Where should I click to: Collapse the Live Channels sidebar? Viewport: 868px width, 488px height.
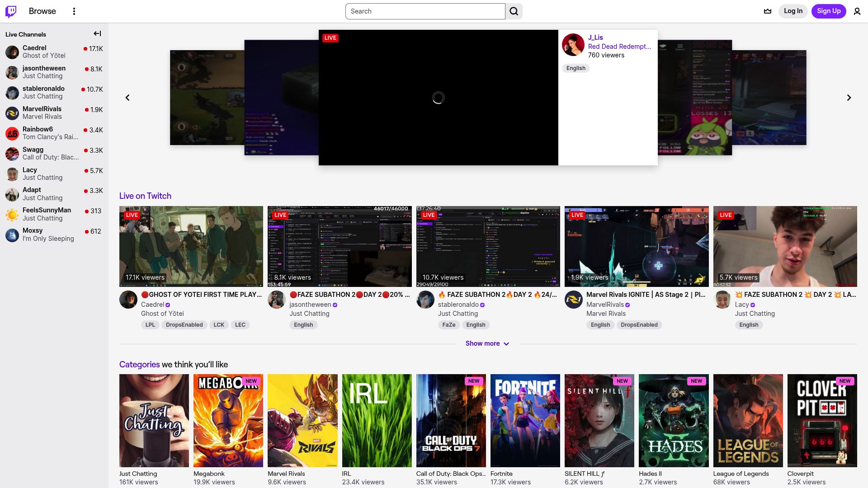click(x=97, y=34)
